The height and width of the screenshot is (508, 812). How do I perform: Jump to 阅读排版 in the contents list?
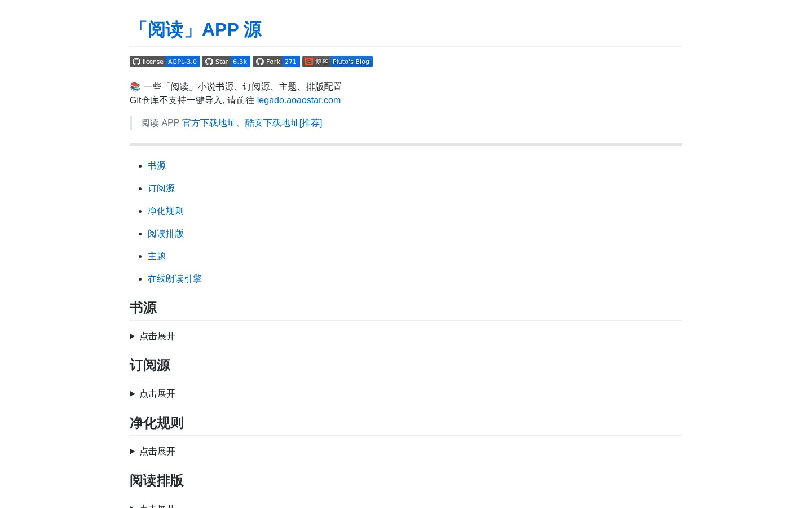coord(166,233)
